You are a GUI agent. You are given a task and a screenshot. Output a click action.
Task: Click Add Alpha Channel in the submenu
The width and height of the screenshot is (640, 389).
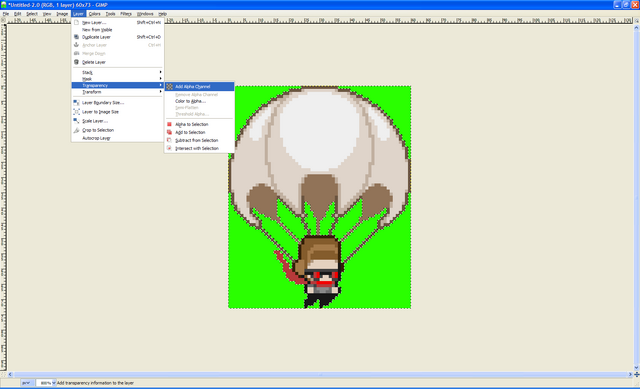point(200,87)
